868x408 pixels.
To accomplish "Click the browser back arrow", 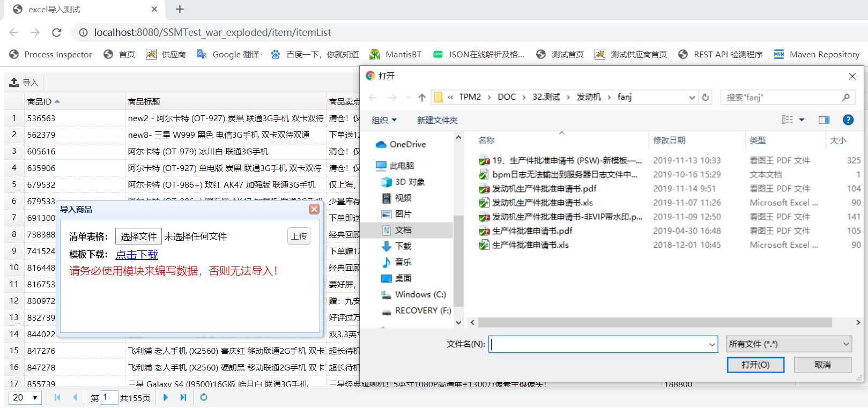I will pos(14,32).
